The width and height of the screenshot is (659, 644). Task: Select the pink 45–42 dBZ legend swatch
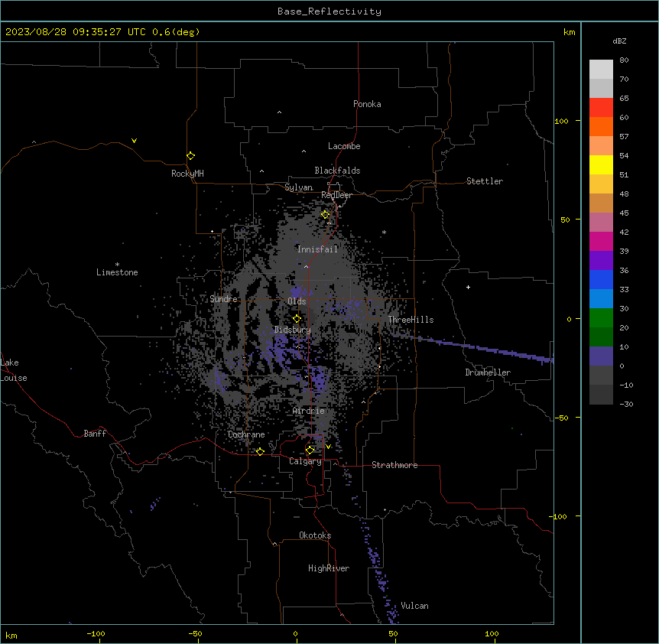pos(601,223)
